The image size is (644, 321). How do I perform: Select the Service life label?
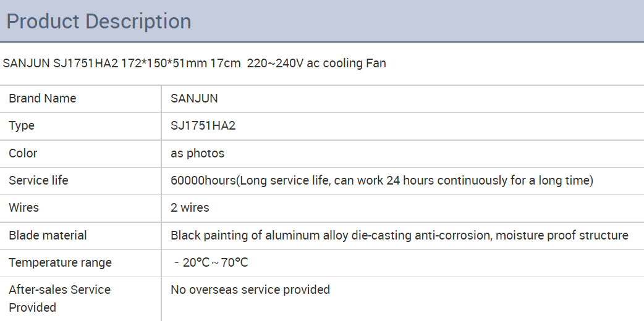point(38,180)
